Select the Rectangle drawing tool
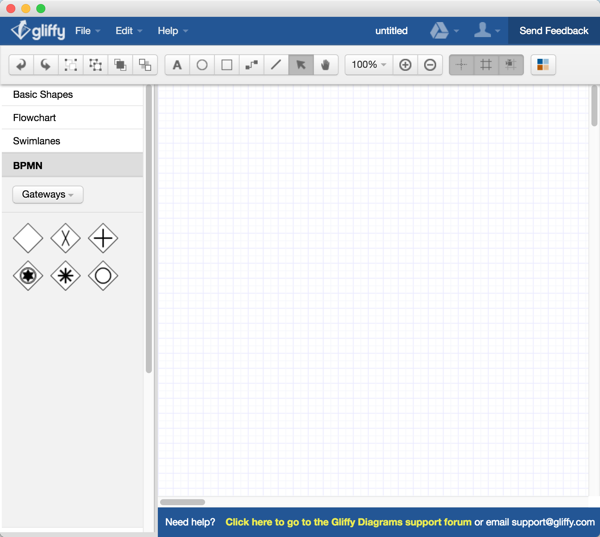The height and width of the screenshot is (537, 600). [x=227, y=65]
